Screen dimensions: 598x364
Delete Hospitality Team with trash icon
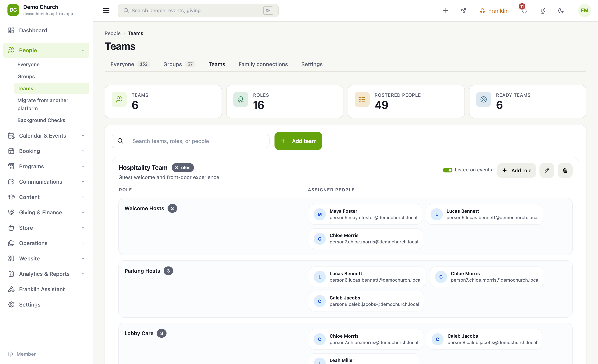tap(565, 170)
